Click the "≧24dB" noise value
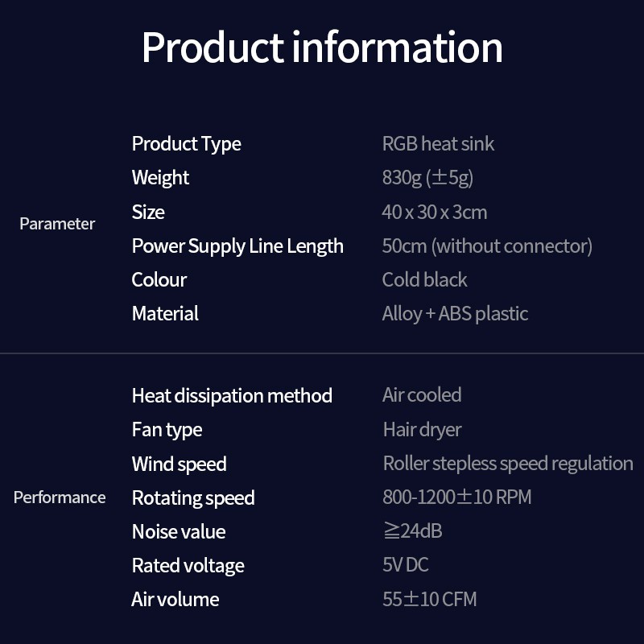Viewport: 644px width, 644px height. (412, 531)
